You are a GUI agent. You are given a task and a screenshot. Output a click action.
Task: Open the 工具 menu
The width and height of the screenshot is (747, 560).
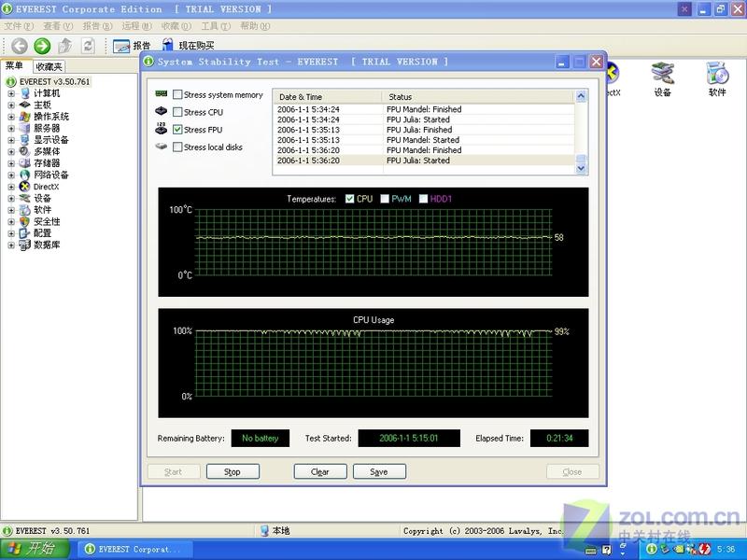click(216, 26)
